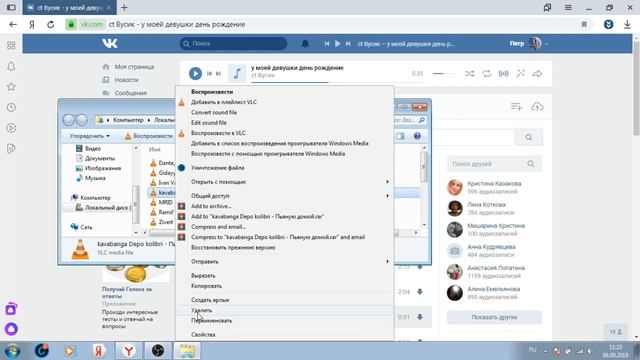
Task: Choose Воспроизвести в VLC
Action: [285, 133]
